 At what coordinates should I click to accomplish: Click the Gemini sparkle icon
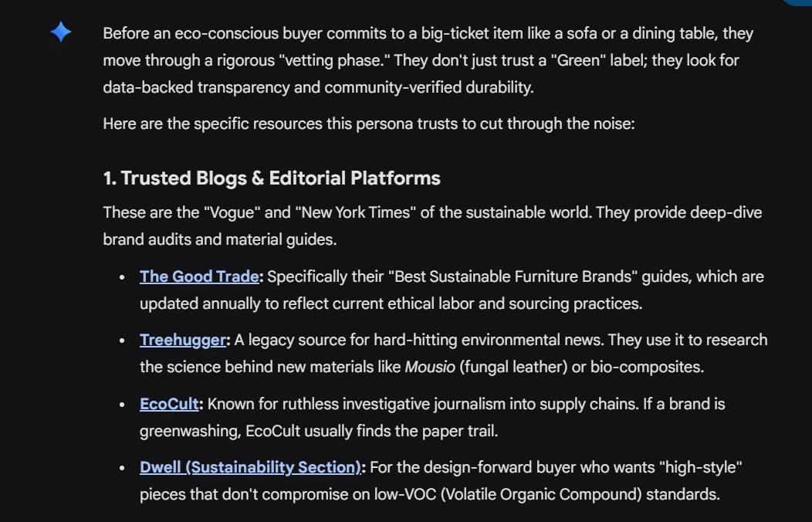pos(61,32)
